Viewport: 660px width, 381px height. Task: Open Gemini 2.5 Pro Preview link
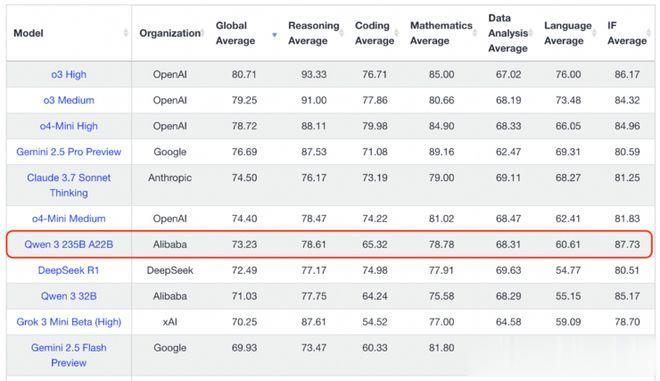[x=69, y=152]
